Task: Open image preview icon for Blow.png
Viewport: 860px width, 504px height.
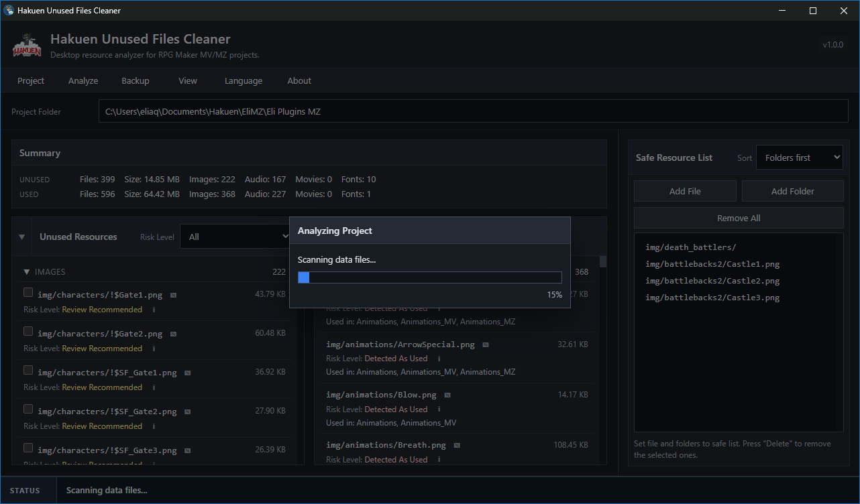Action: 447,395
